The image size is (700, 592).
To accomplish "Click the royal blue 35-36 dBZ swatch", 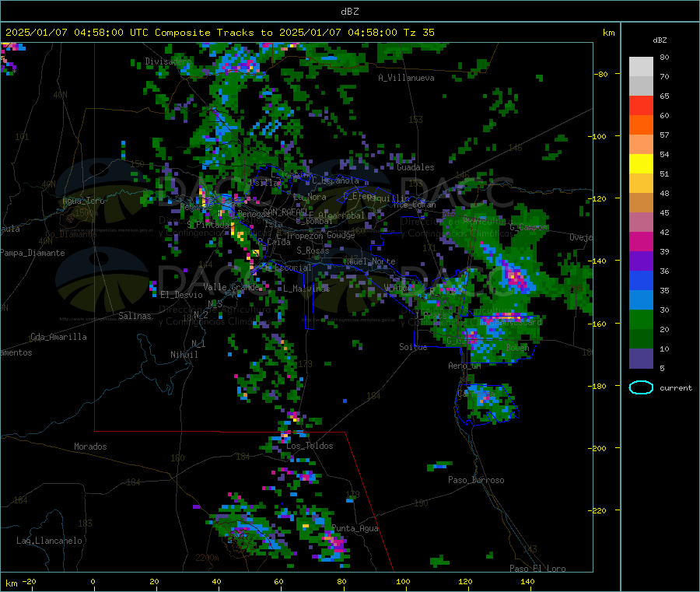I will pos(641,280).
